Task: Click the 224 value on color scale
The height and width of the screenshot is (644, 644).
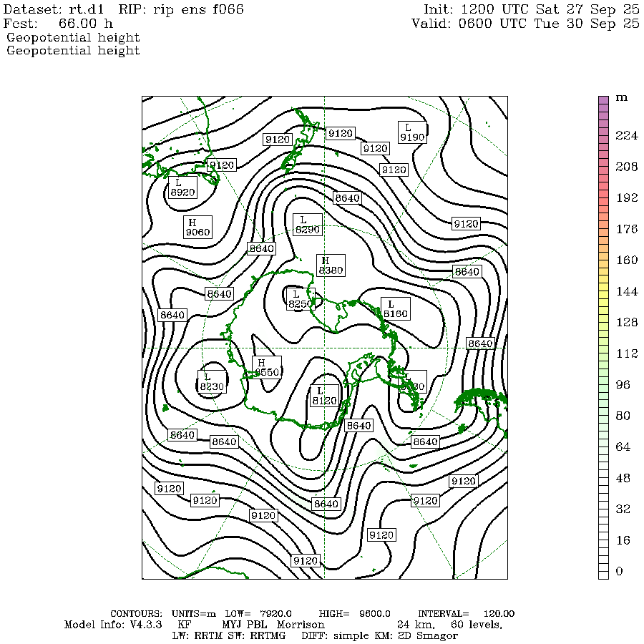Action: 626,135
